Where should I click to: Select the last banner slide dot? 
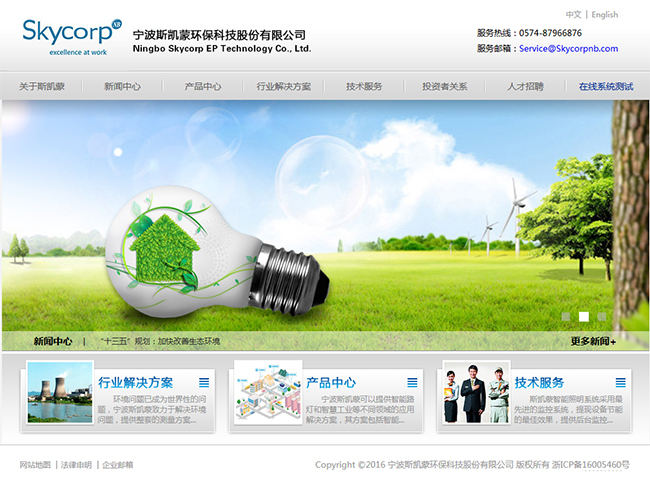pyautogui.click(x=601, y=316)
